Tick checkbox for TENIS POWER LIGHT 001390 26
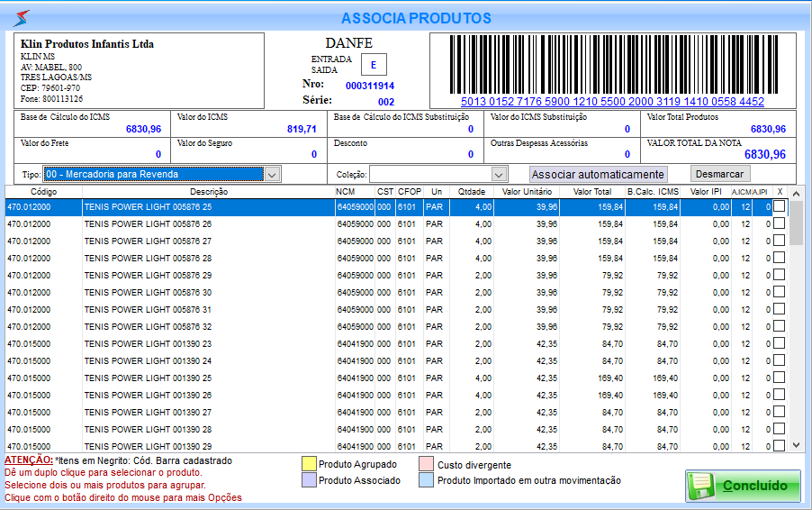812x510 pixels. coord(779,395)
